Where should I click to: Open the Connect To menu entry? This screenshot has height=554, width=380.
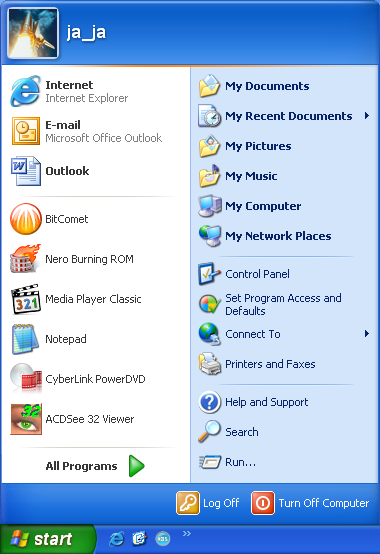coord(284,334)
